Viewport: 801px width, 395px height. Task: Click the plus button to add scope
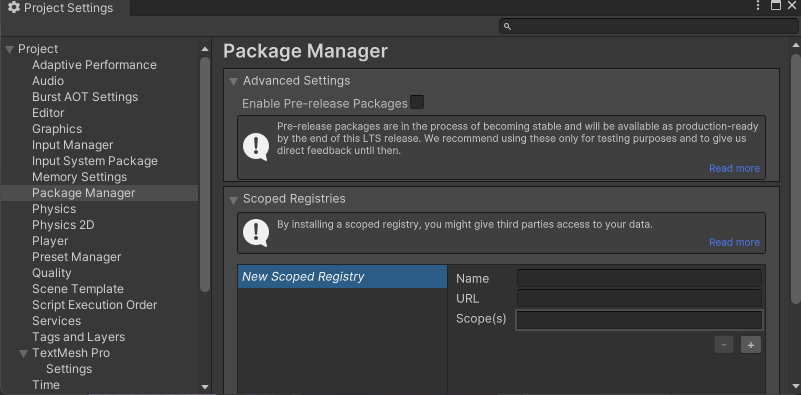pyautogui.click(x=750, y=345)
